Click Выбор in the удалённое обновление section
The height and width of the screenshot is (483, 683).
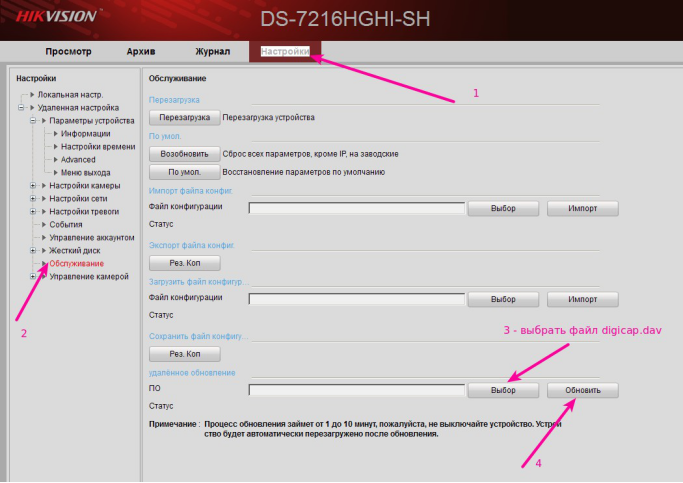[x=506, y=390]
